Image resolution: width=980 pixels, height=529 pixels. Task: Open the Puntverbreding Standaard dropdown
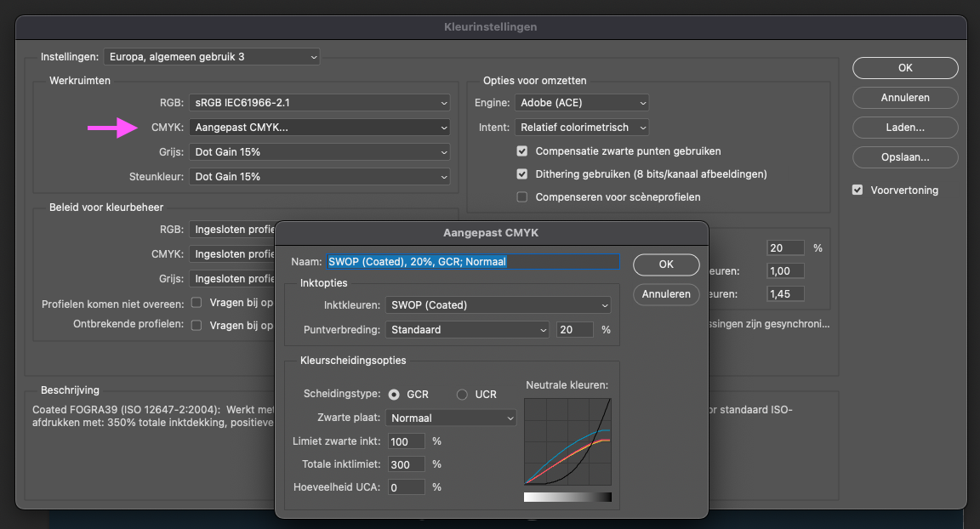click(x=468, y=330)
